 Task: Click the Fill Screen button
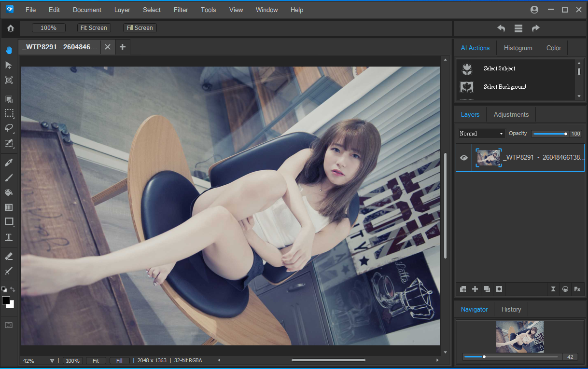(x=140, y=28)
